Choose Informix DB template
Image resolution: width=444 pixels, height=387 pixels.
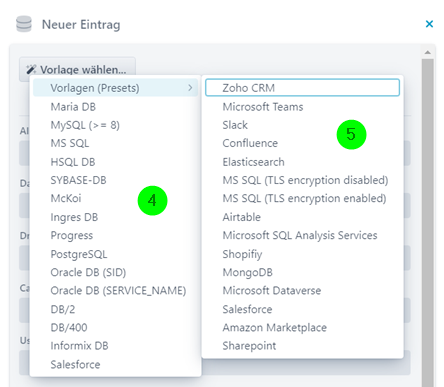(115, 346)
